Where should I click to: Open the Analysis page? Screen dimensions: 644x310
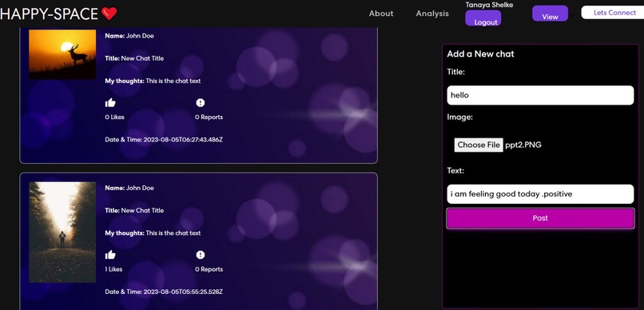[432, 14]
